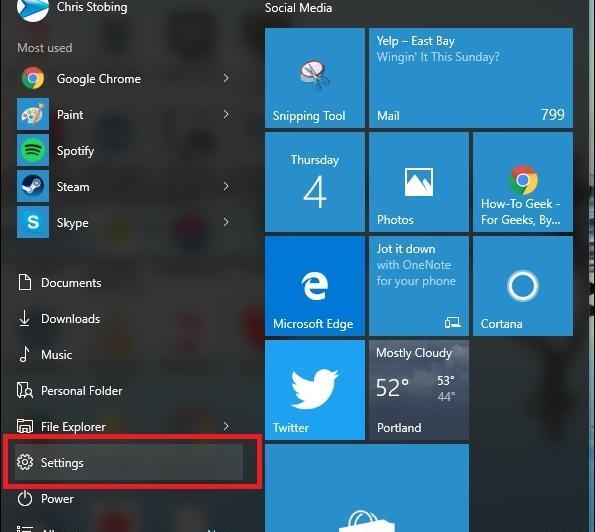
Task: Click the Spotify text label
Action: (76, 151)
